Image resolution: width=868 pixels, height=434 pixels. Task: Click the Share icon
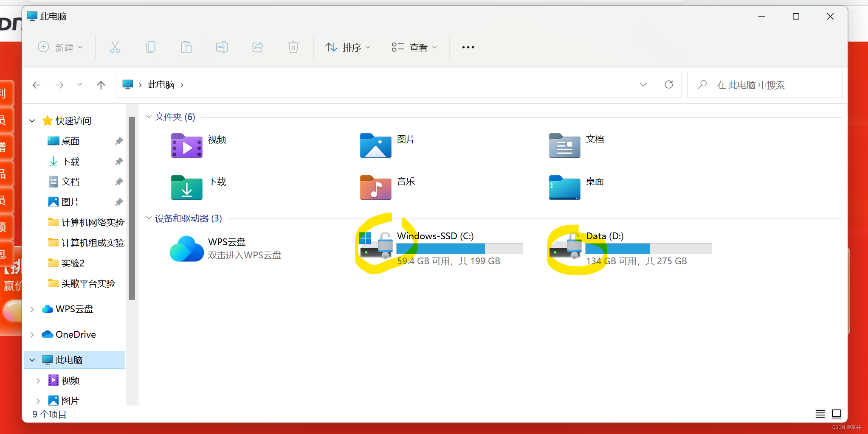click(x=258, y=47)
